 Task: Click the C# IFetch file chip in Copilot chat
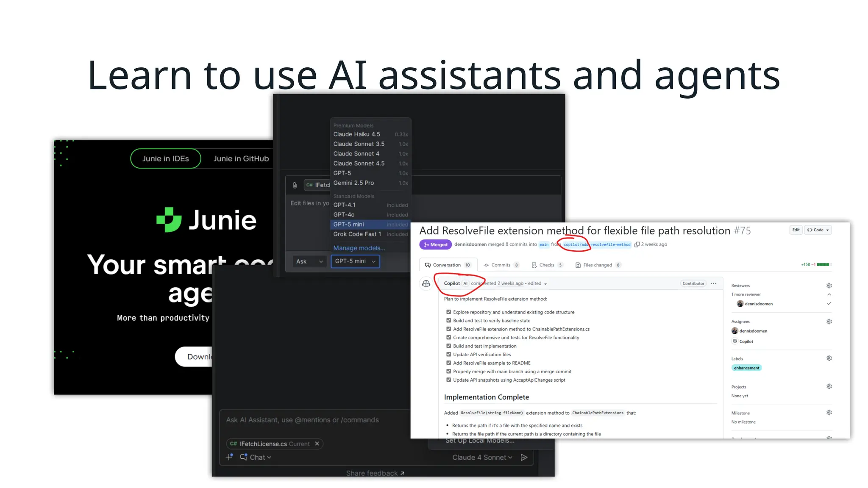click(x=317, y=185)
